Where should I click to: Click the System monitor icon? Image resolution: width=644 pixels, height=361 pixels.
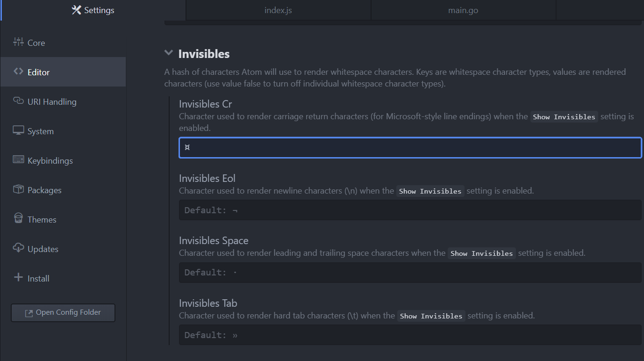coord(18,130)
